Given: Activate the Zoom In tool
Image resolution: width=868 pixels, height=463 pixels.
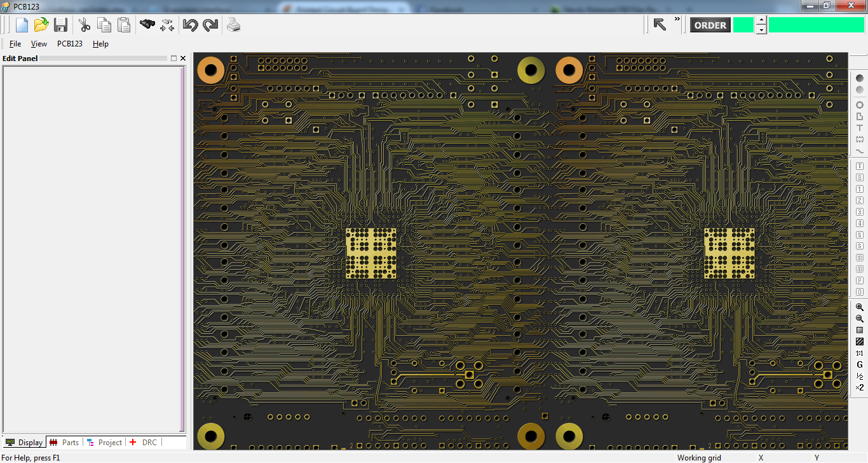Looking at the screenshot, I should click(x=859, y=308).
